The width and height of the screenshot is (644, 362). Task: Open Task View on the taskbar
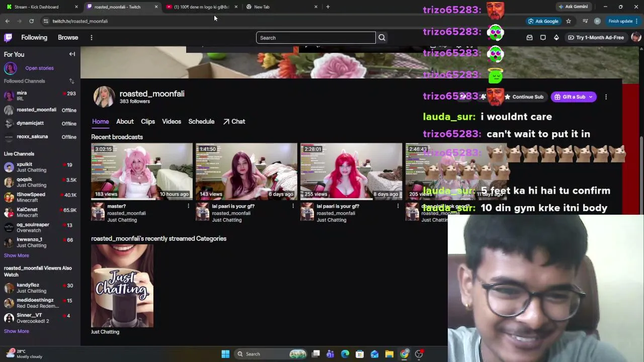pos(316,354)
